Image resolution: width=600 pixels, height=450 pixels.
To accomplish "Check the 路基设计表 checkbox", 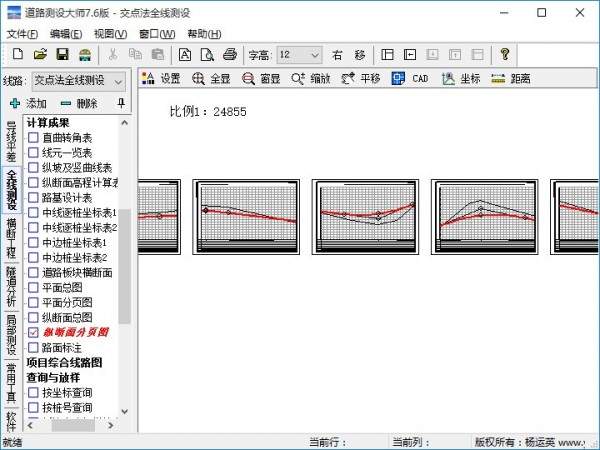I will click(x=34, y=198).
